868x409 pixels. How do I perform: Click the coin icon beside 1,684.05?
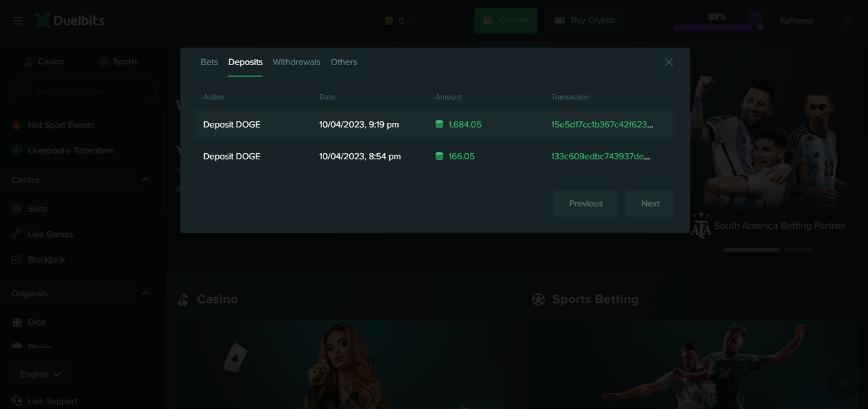tap(439, 125)
